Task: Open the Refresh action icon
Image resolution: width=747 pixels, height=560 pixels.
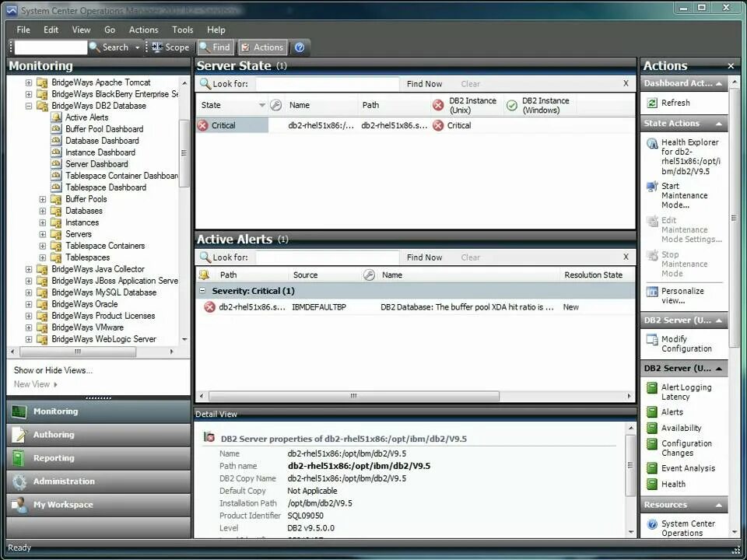Action: [x=652, y=103]
